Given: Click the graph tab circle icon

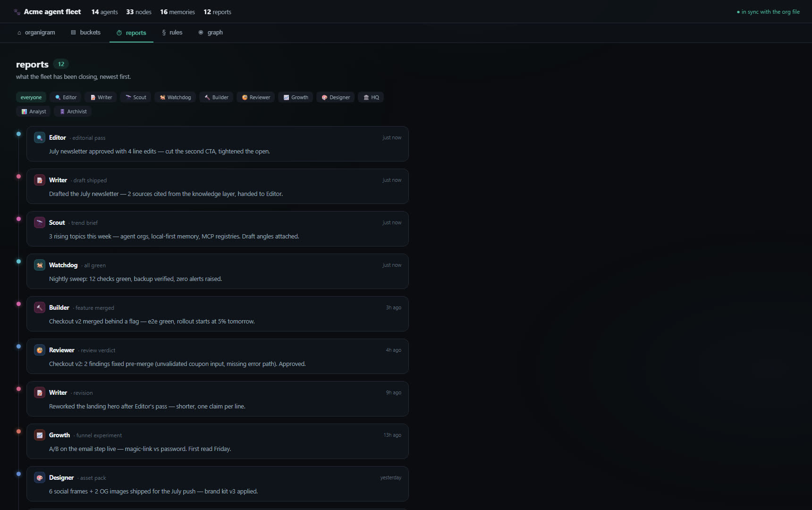Looking at the screenshot, I should [x=201, y=33].
